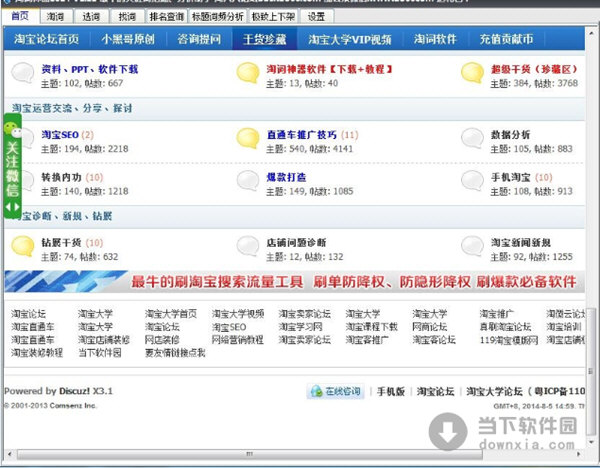Click the 当下软件园 friend link
This screenshot has width=600, height=468.
(99, 352)
